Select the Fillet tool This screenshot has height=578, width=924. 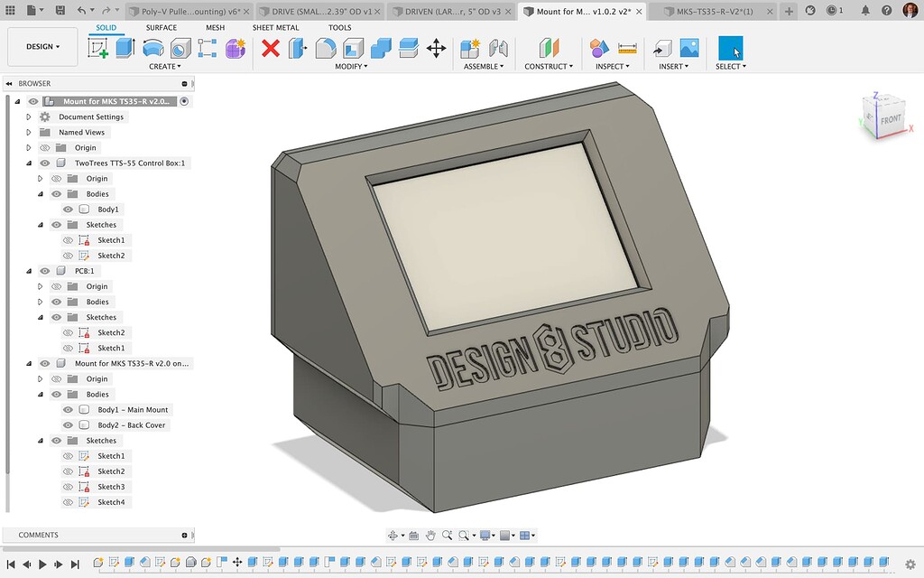coord(325,48)
